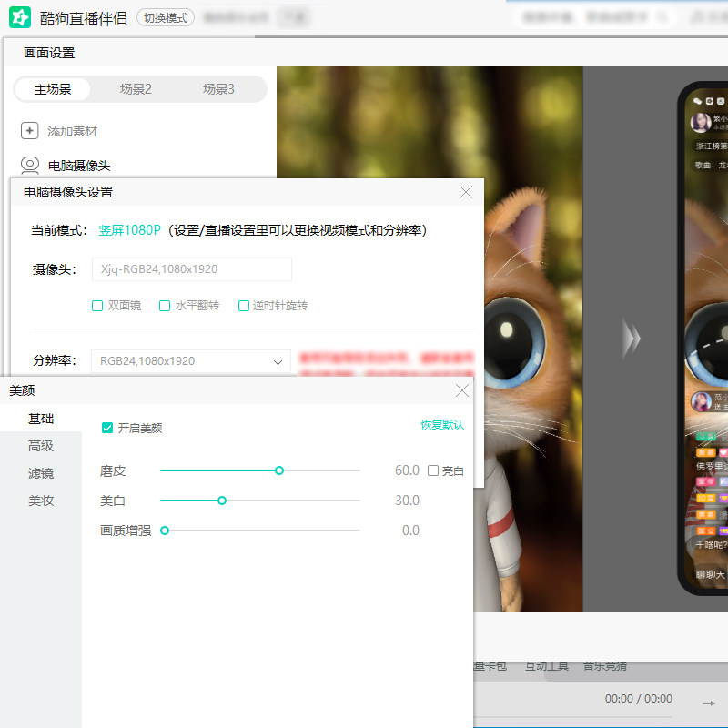Uncheck the 开启美颜 checkbox

[106, 428]
